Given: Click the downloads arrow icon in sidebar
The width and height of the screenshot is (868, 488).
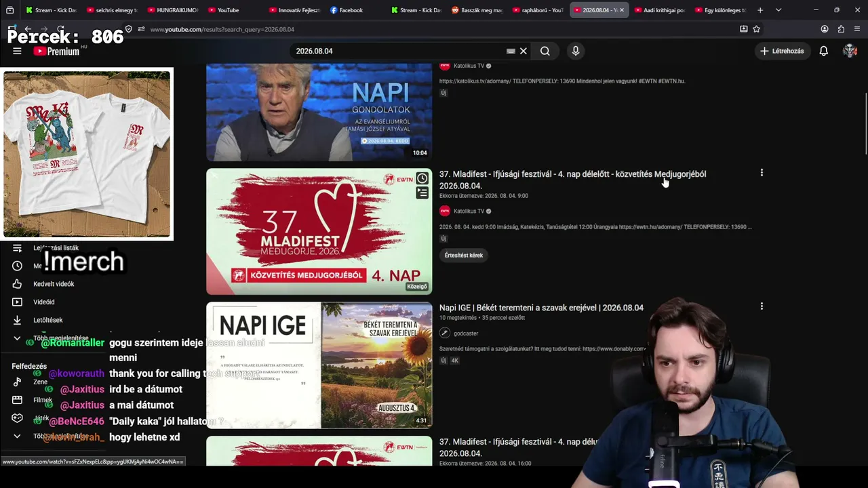Looking at the screenshot, I should point(18,321).
